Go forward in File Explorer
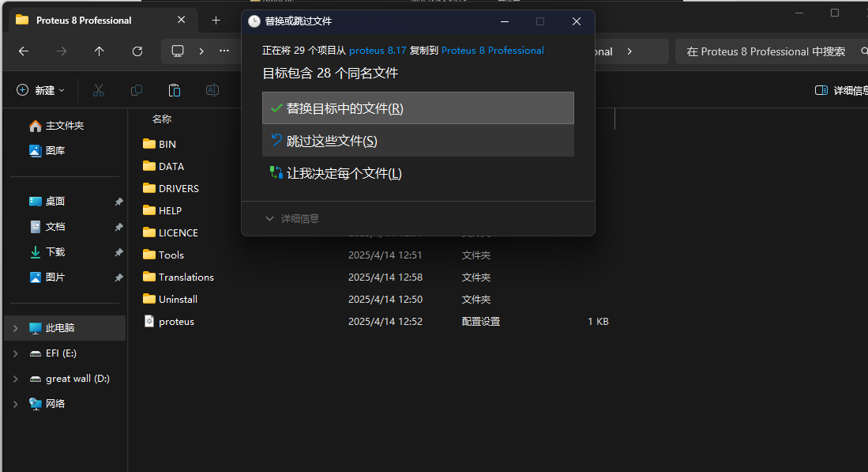This screenshot has height=472, width=868. coord(62,51)
